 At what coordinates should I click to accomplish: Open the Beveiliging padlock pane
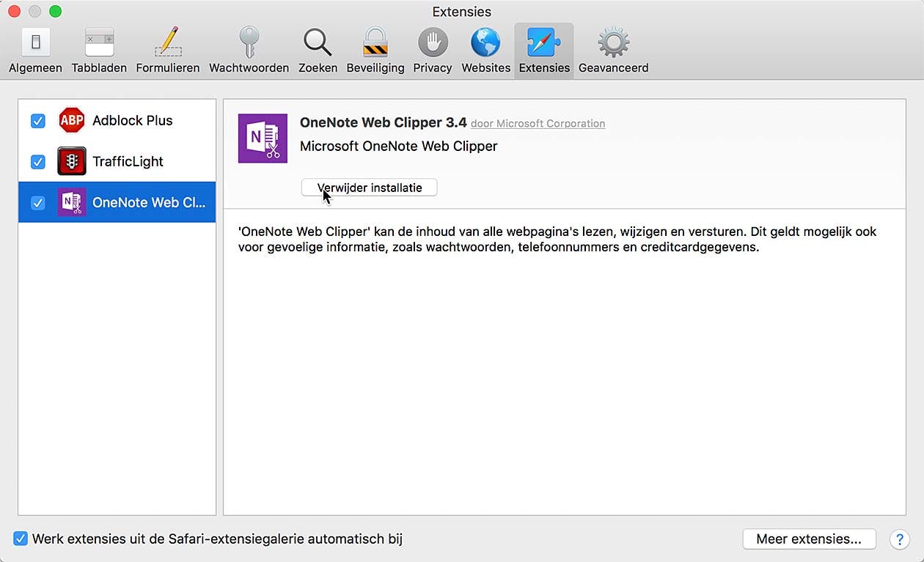tap(375, 51)
